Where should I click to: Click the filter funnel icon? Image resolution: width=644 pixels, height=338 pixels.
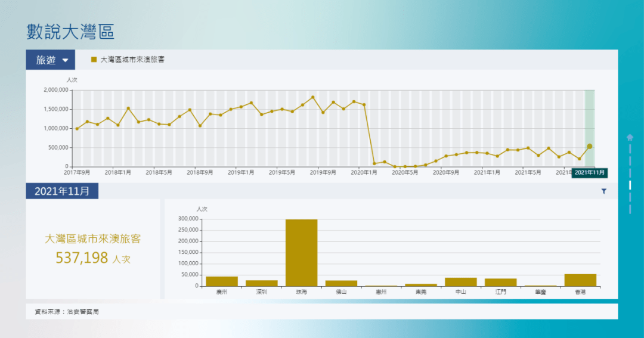[x=603, y=191]
